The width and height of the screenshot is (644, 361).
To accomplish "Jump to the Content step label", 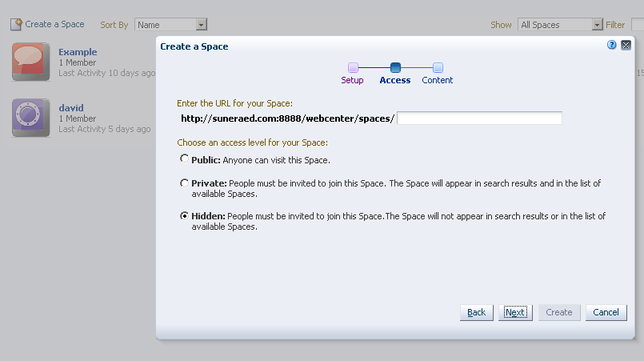I will pos(438,80).
